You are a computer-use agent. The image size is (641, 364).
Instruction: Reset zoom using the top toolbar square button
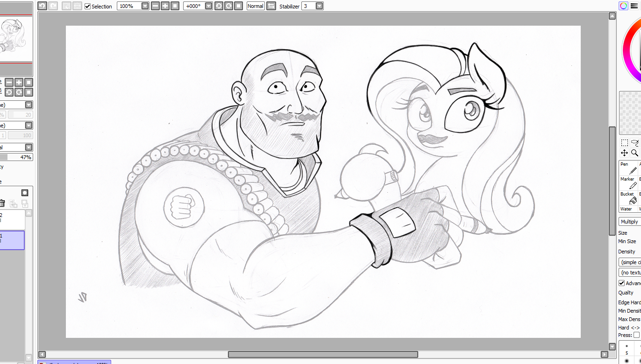[175, 6]
